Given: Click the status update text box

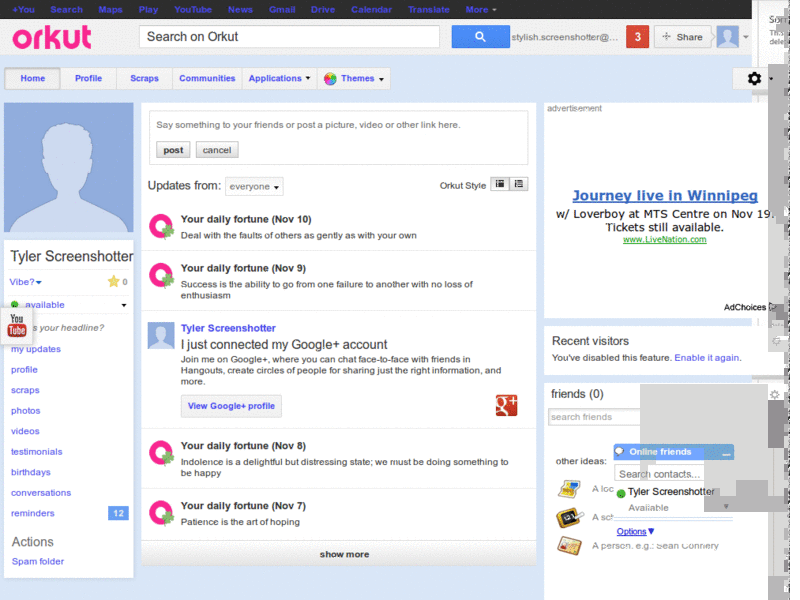Looking at the screenshot, I should click(x=339, y=125).
